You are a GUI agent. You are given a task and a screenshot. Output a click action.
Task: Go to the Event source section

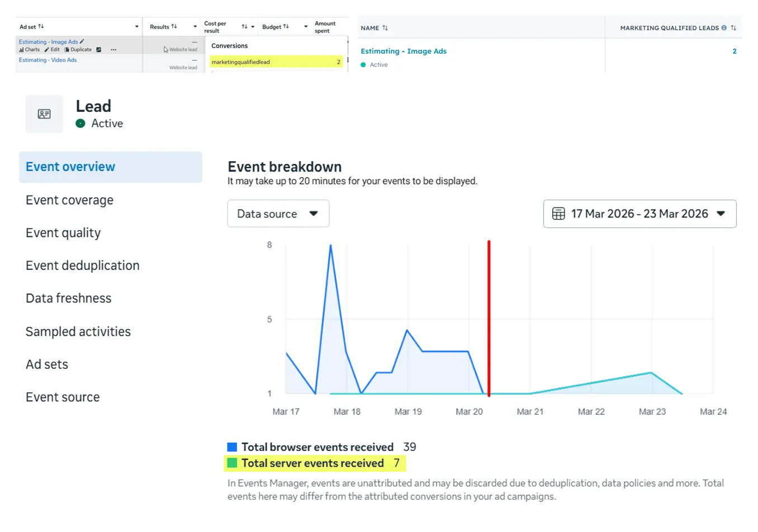63,397
